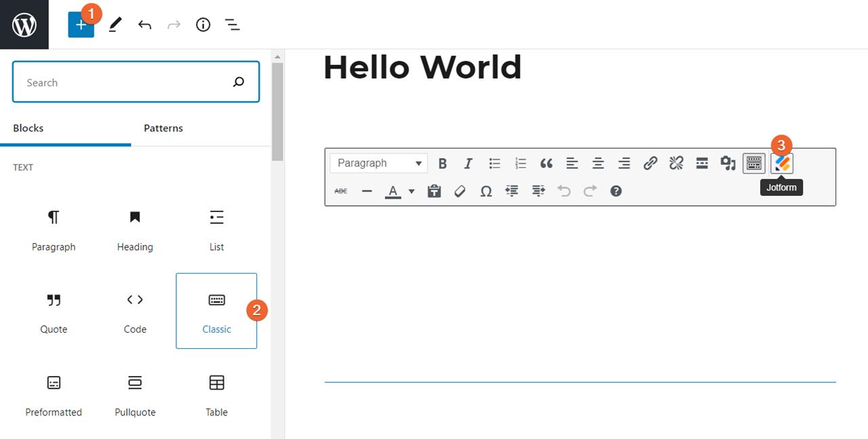Click the classic editor Undo arrow
The width and height of the screenshot is (868, 439).
coord(564,191)
